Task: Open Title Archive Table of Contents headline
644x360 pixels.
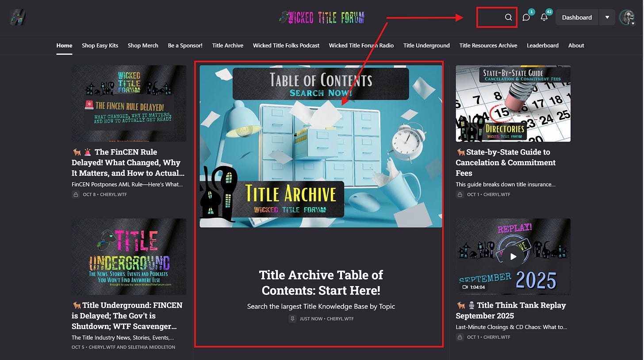Action: (x=321, y=283)
